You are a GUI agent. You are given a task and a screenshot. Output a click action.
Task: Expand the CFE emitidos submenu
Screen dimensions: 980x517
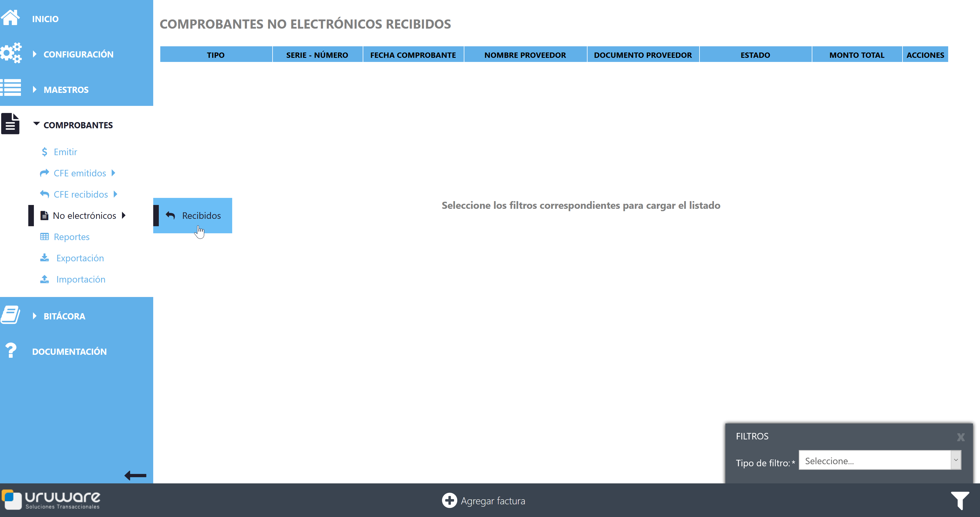pos(80,173)
